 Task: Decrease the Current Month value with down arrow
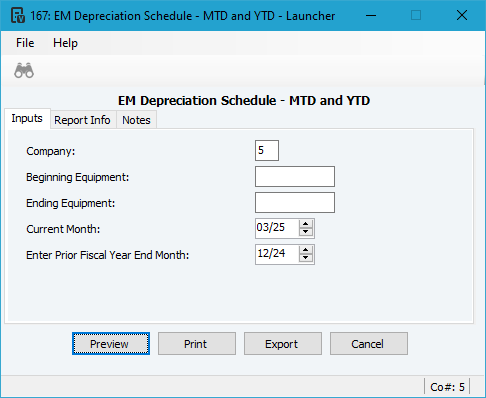pyautogui.click(x=306, y=232)
